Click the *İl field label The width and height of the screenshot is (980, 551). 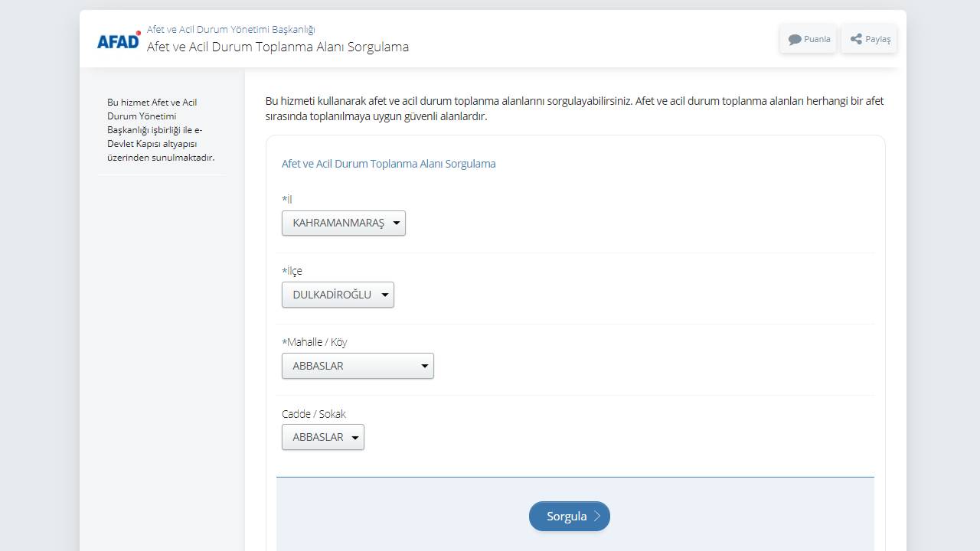(x=287, y=199)
